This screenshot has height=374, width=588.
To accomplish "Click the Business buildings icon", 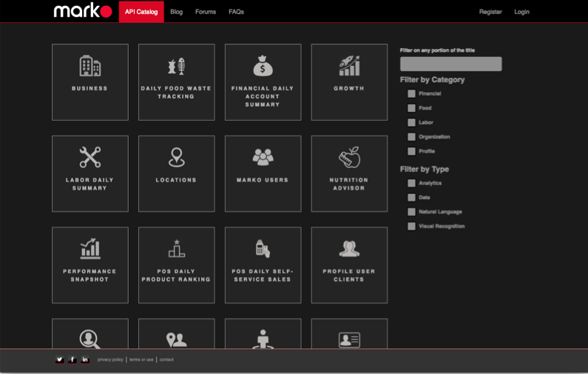I will coord(90,66).
